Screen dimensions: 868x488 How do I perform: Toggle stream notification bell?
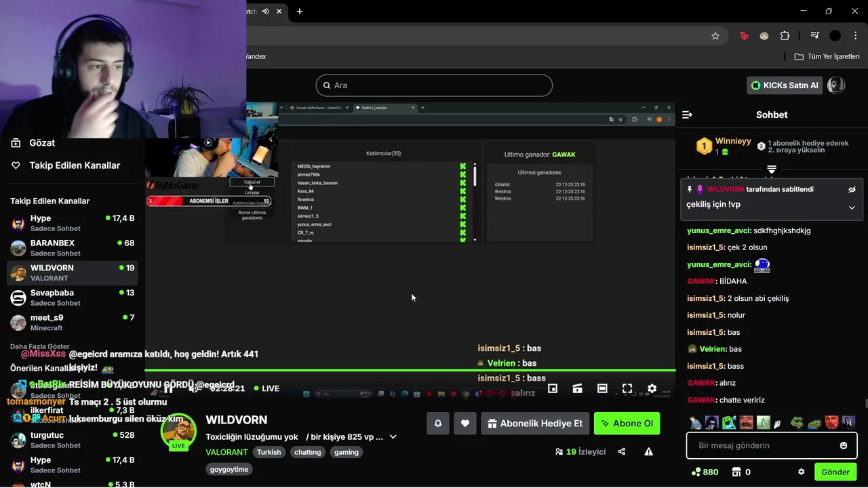(438, 424)
